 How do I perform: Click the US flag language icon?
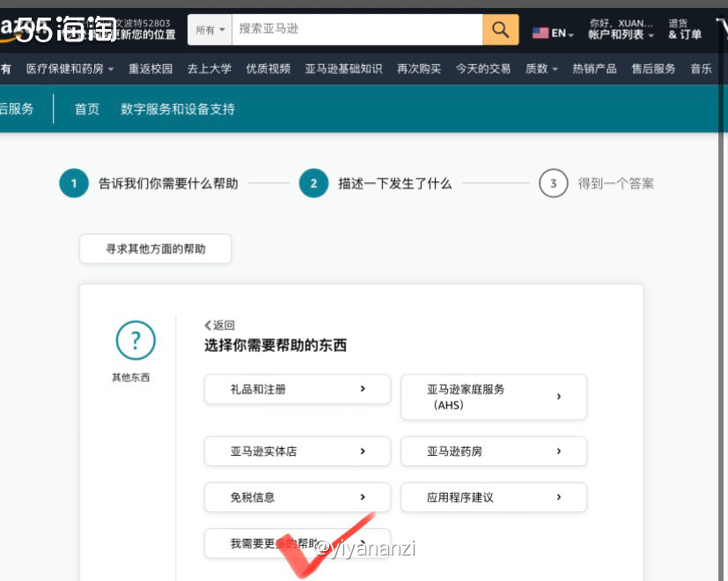[x=540, y=33]
